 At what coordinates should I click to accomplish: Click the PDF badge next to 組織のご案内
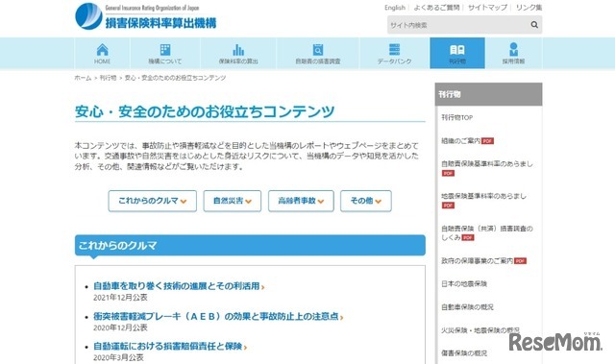point(487,141)
